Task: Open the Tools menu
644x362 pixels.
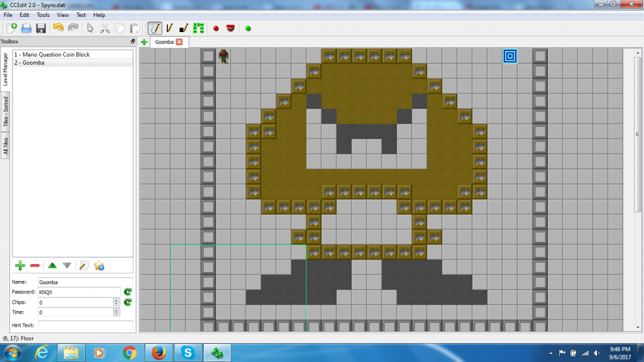Action: coord(43,15)
